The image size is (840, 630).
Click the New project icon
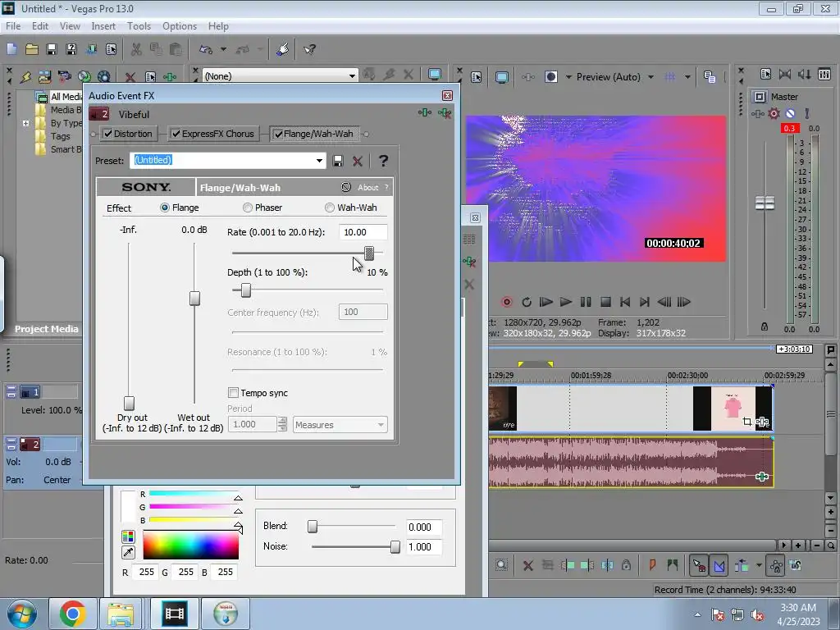click(x=11, y=49)
